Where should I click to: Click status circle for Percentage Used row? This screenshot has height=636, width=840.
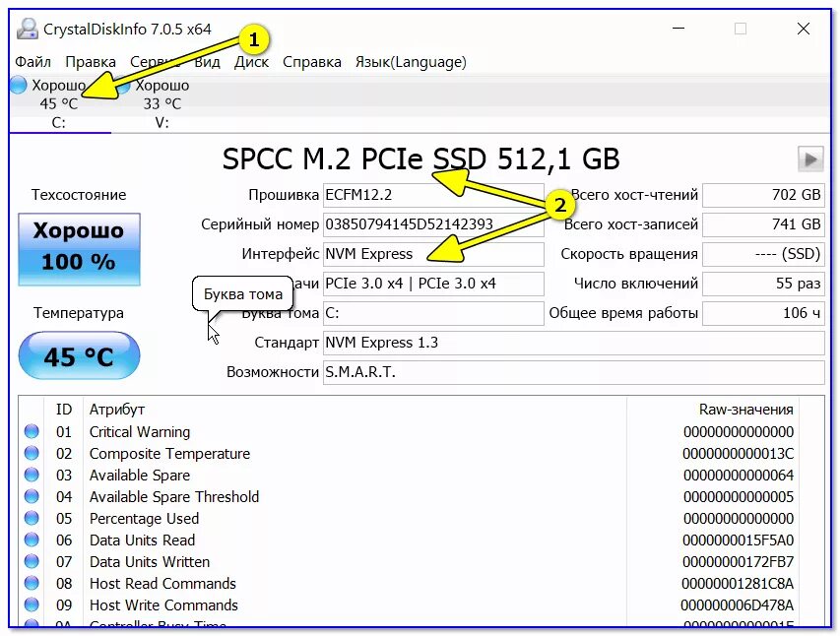click(x=32, y=518)
